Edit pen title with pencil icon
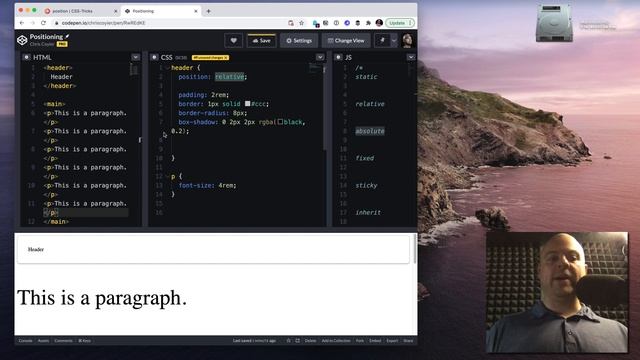Viewport: 640px width, 360px height. pos(67,36)
